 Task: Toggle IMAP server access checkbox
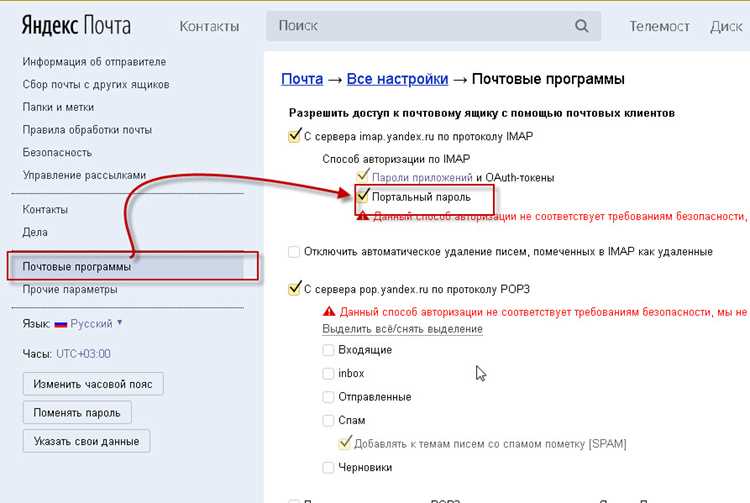pyautogui.click(x=294, y=136)
